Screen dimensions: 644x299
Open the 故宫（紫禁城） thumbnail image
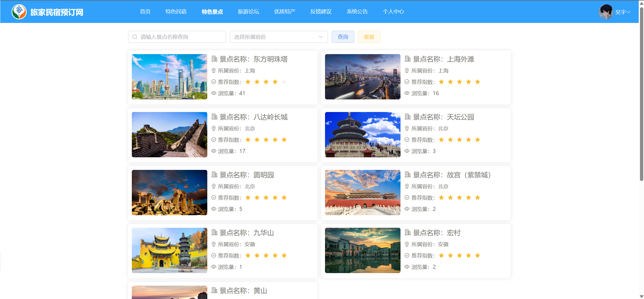[x=363, y=193]
